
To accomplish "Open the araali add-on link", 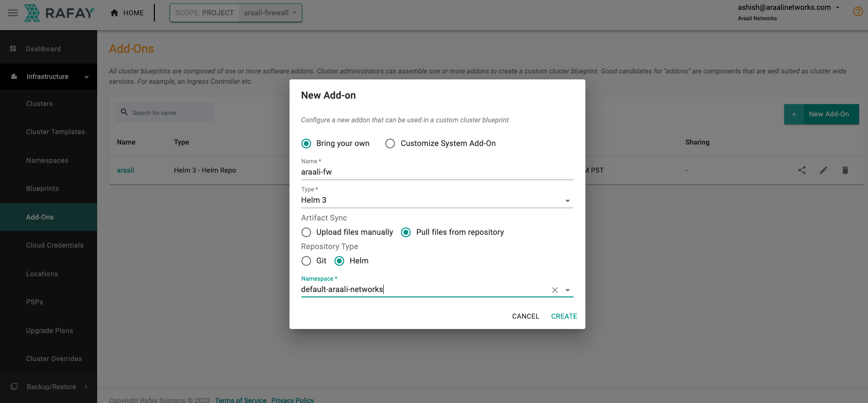I will [x=125, y=170].
